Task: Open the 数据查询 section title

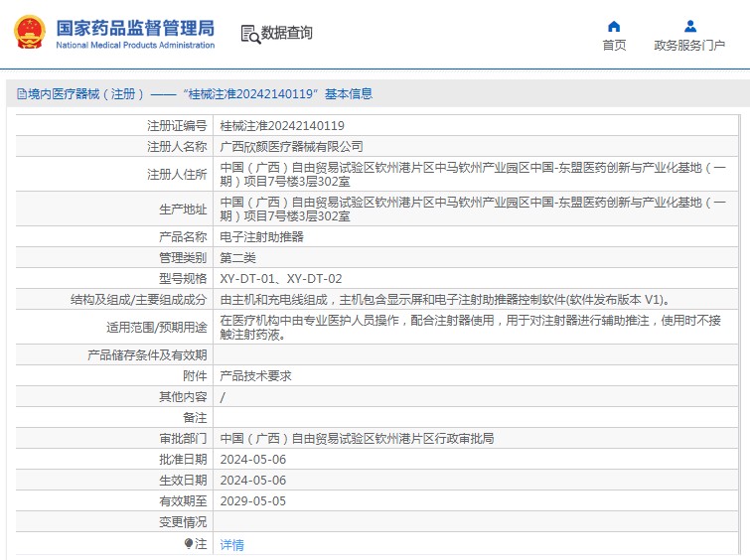Action: [287, 34]
